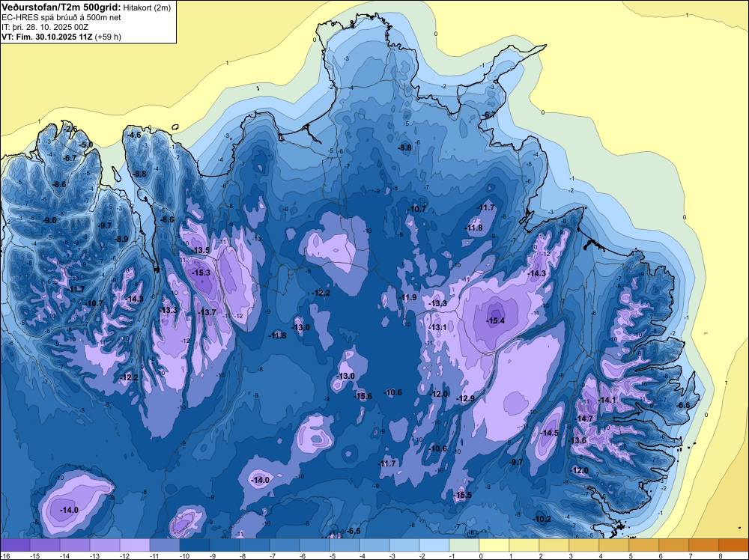
Task: Select the -13.5 temperature value
Action: [x=201, y=250]
